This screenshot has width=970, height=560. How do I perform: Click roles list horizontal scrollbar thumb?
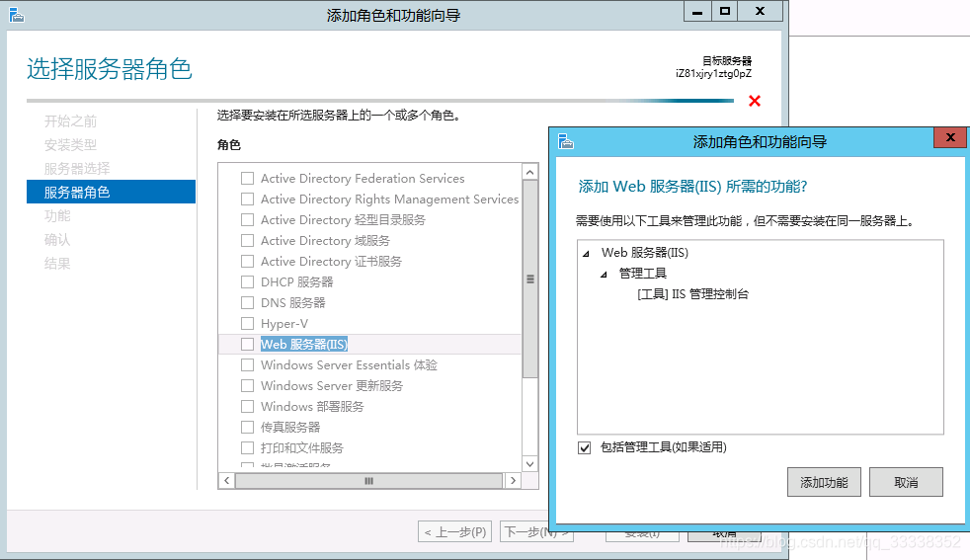pos(368,481)
